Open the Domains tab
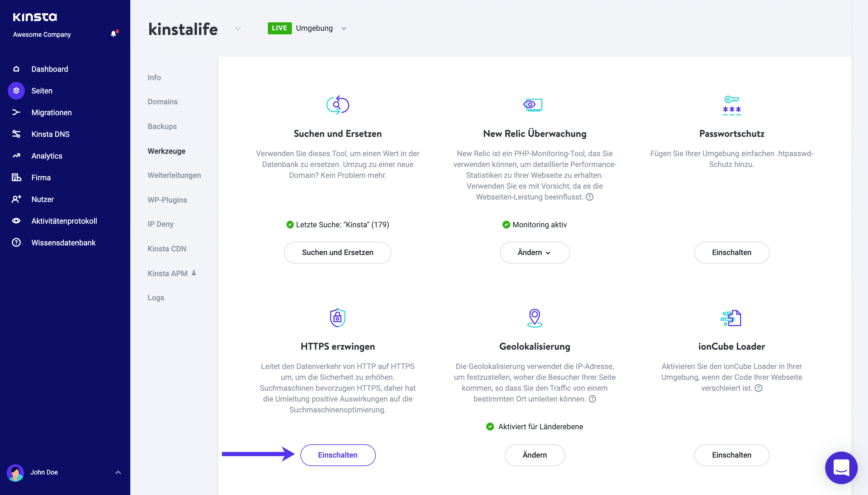 [x=163, y=102]
